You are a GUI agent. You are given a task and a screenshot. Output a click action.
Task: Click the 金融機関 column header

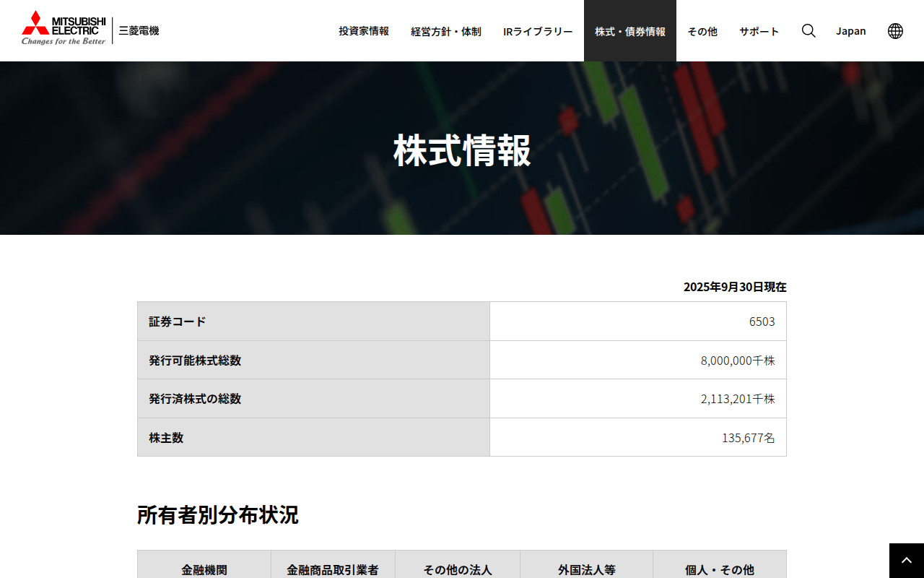(204, 569)
